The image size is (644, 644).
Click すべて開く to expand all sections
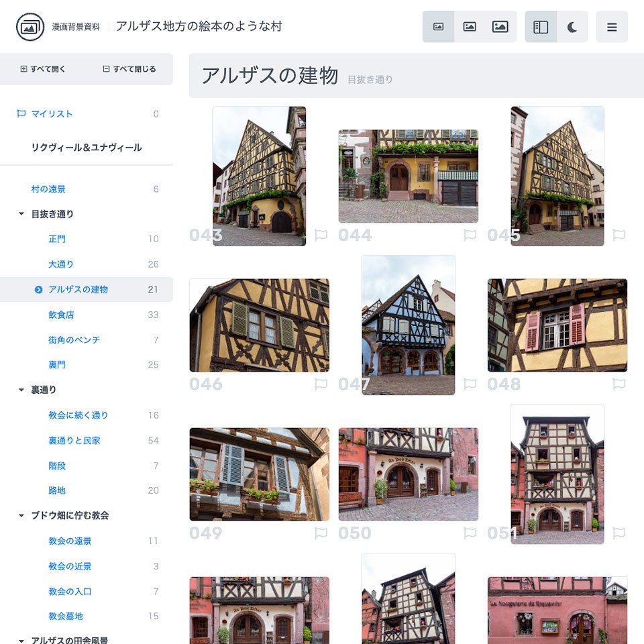click(42, 69)
